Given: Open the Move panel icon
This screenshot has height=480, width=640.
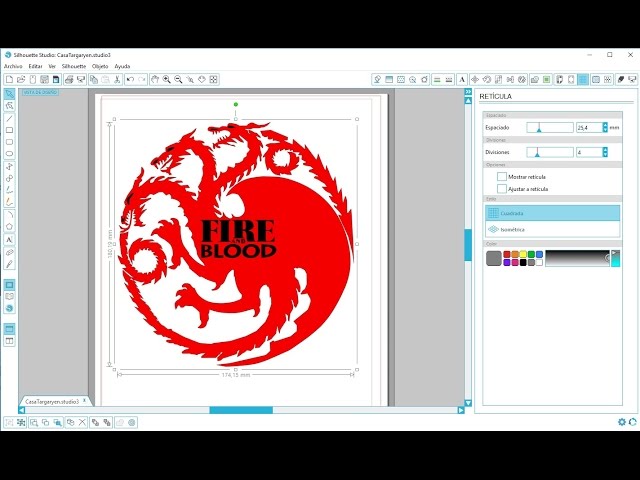Looking at the screenshot, I should 475,79.
